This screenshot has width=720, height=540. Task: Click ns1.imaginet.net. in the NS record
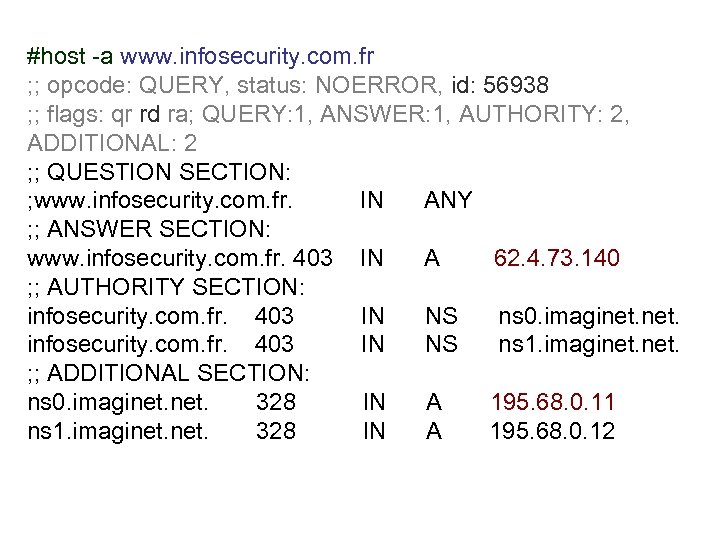coord(589,345)
